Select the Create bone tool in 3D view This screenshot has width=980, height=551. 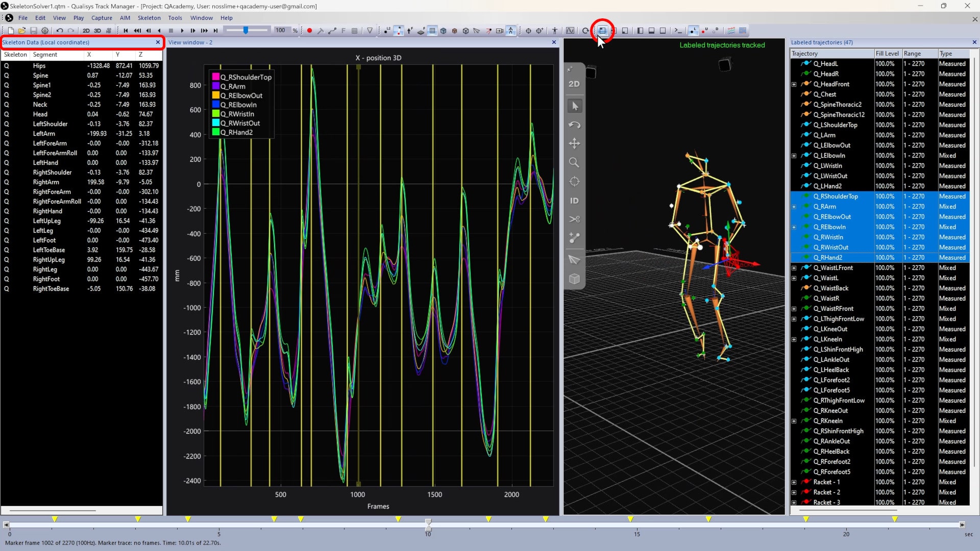pyautogui.click(x=574, y=238)
